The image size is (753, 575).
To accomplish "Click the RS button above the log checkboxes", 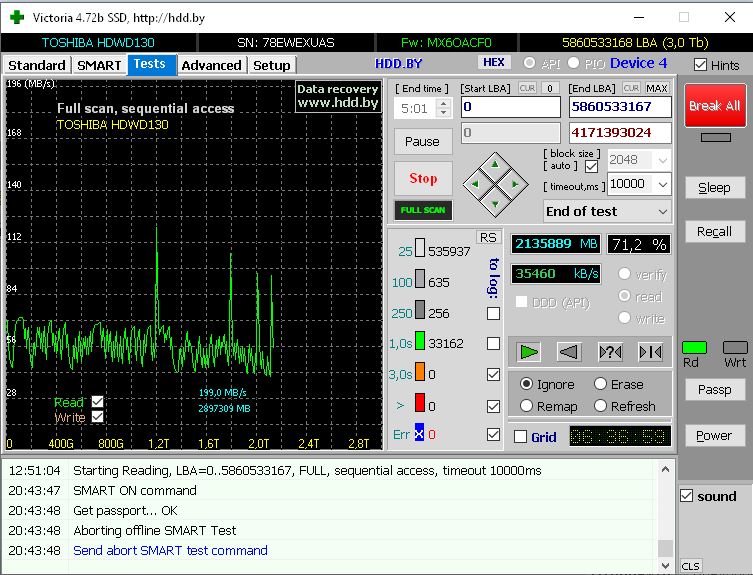I will point(487,237).
